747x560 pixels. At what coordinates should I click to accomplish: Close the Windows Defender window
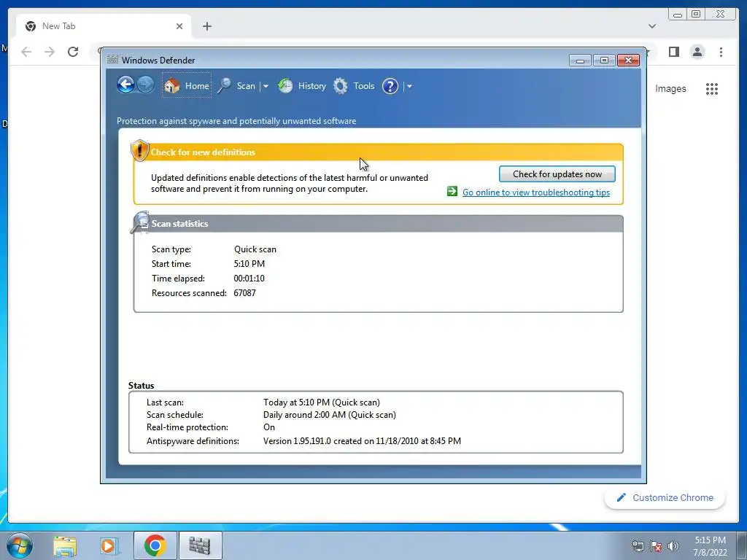(628, 61)
